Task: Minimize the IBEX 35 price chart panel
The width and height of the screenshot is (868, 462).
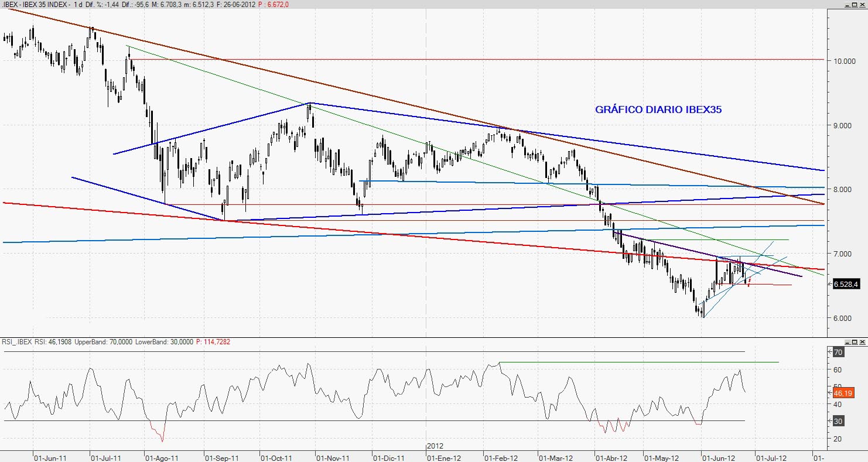Action: click(846, 5)
